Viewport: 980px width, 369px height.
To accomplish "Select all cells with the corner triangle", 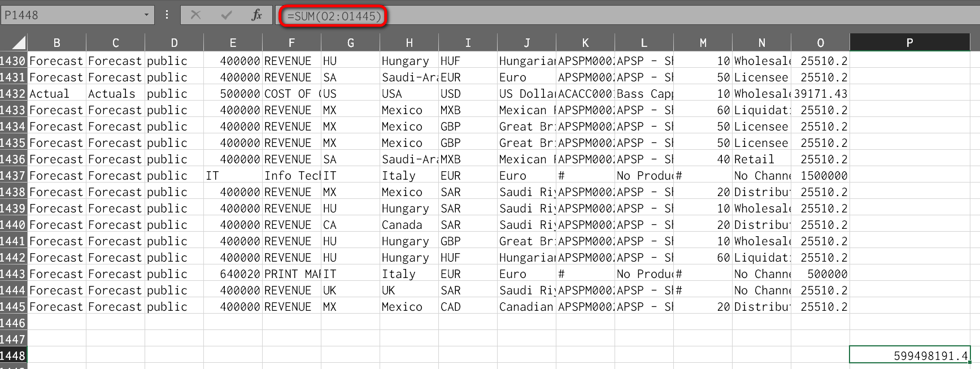I will (x=14, y=42).
